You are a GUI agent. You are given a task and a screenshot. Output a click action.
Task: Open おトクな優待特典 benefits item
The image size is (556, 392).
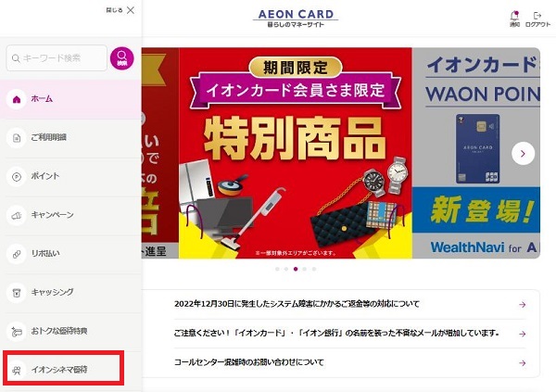[70, 332]
